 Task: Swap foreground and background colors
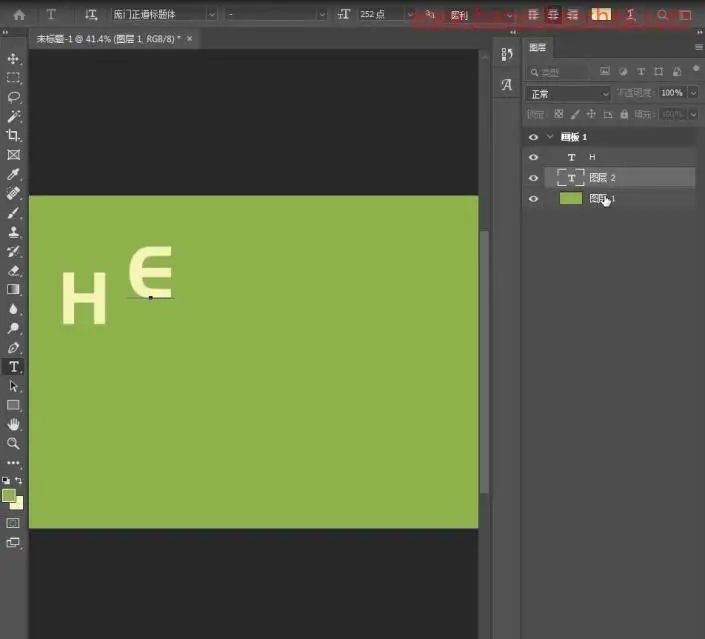pyautogui.click(x=18, y=480)
